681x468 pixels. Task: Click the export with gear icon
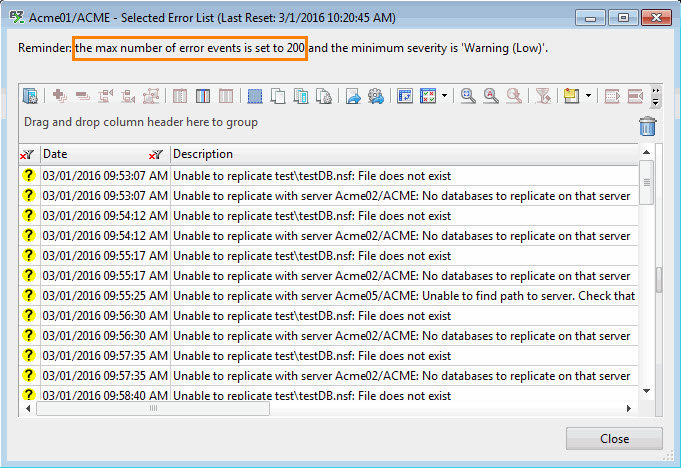click(376, 96)
